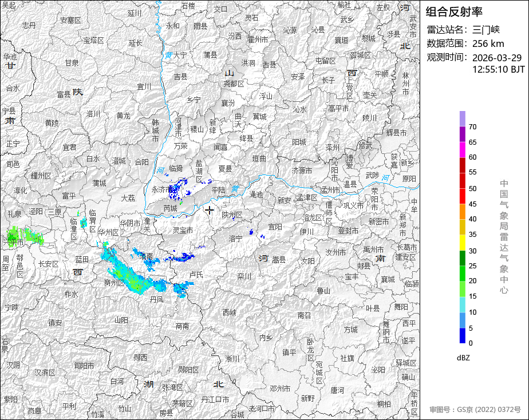Select the 禹州市 label
Screen dimensions: 529x420
[x=373, y=250]
